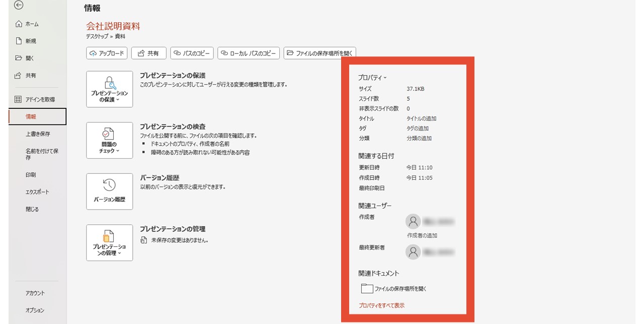644x324 pixels.
Task: Click the タグの追加 field
Action: [x=418, y=128]
